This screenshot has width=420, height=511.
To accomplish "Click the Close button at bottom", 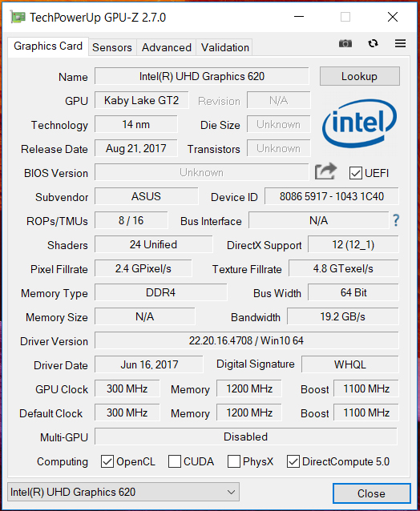I will tap(371, 493).
